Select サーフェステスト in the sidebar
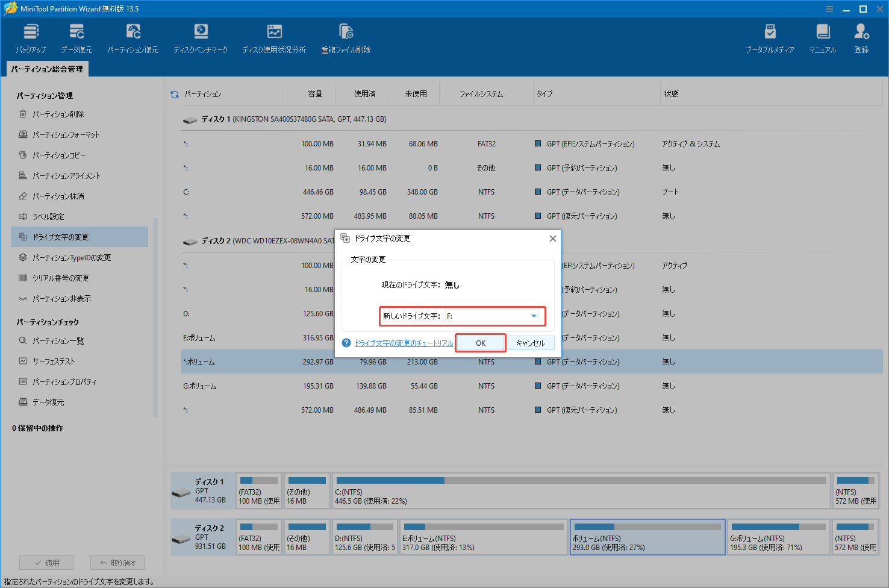 54,361
